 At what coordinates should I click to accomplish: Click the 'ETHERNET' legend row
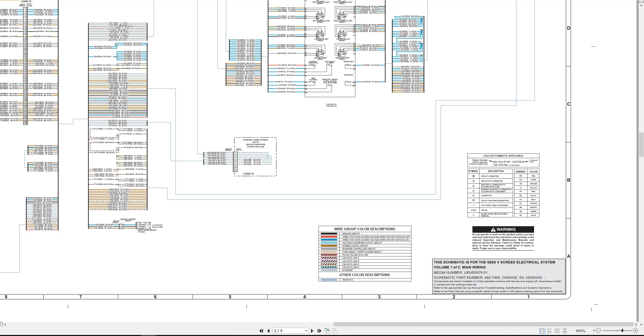(x=365, y=270)
